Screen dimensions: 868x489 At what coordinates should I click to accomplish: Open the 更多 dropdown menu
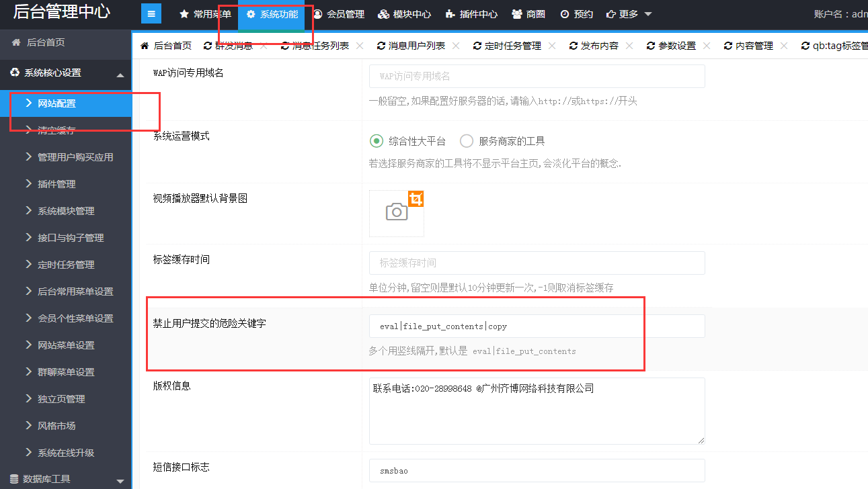(629, 14)
